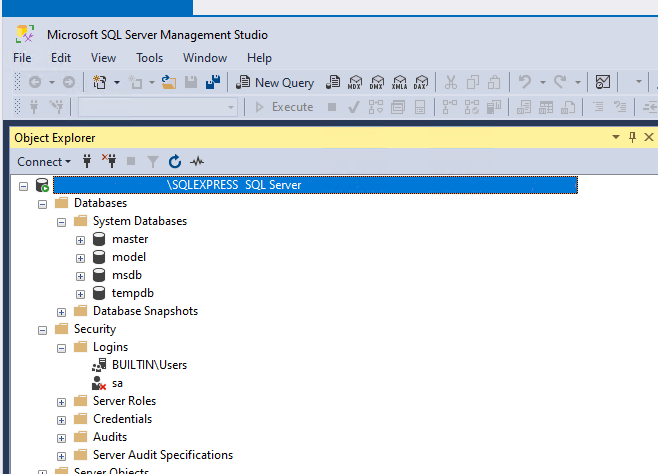Expand the Audits folder
This screenshot has width=658, height=474.
point(61,438)
